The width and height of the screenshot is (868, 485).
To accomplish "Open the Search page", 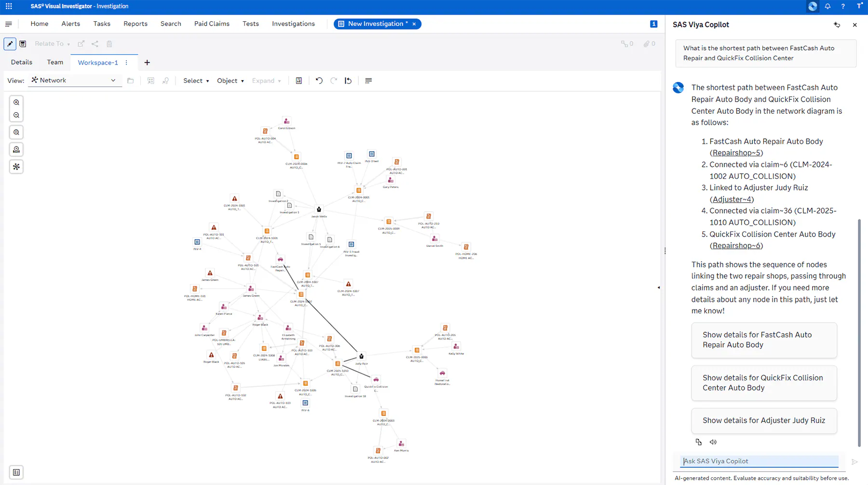I will tap(171, 24).
